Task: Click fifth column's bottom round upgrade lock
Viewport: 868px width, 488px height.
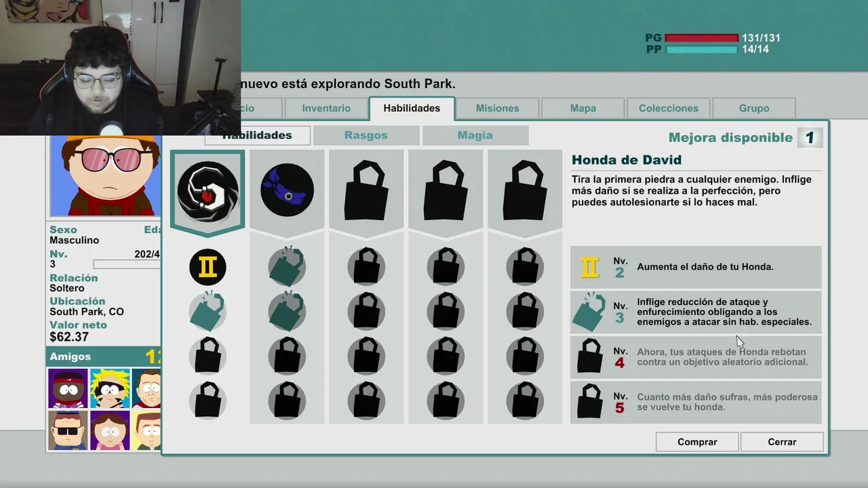Action: (525, 400)
